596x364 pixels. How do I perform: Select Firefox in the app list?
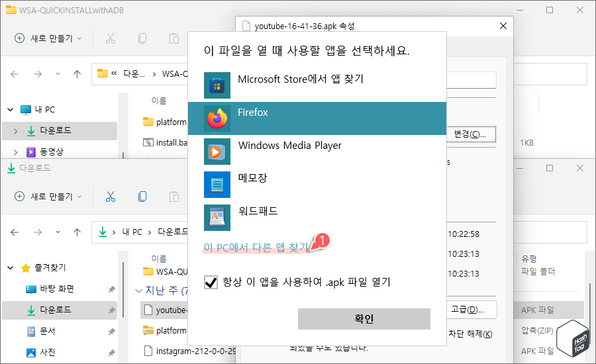(317, 118)
